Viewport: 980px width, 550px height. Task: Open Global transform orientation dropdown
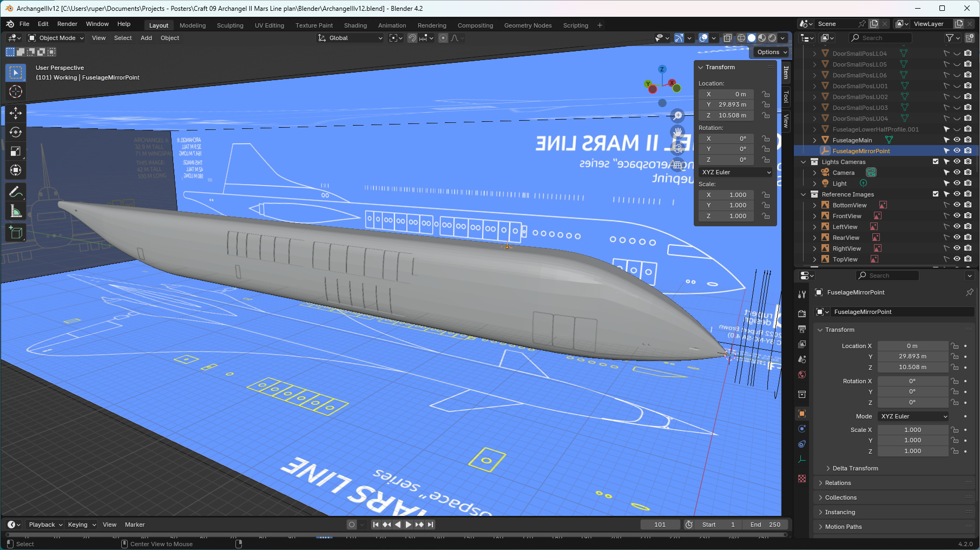350,38
